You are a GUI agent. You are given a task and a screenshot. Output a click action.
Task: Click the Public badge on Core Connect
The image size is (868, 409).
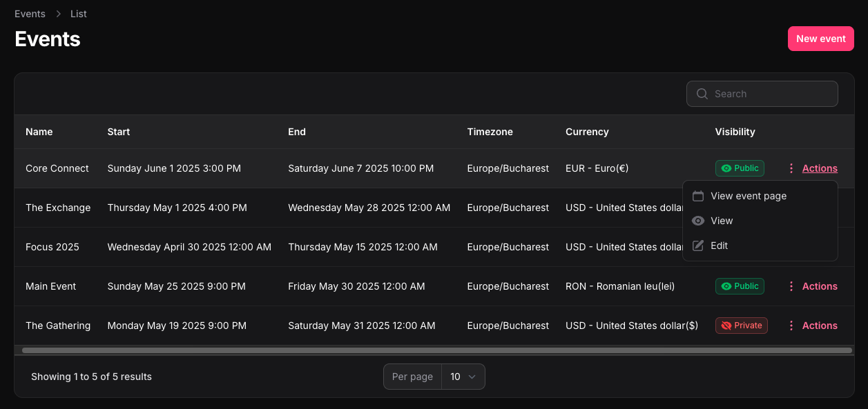click(x=740, y=168)
